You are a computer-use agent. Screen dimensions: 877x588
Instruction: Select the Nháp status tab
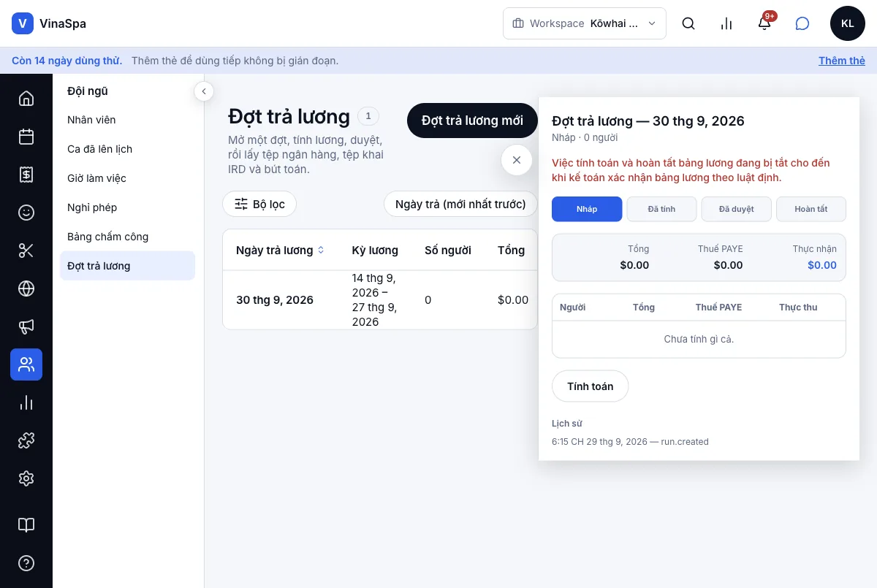587,209
